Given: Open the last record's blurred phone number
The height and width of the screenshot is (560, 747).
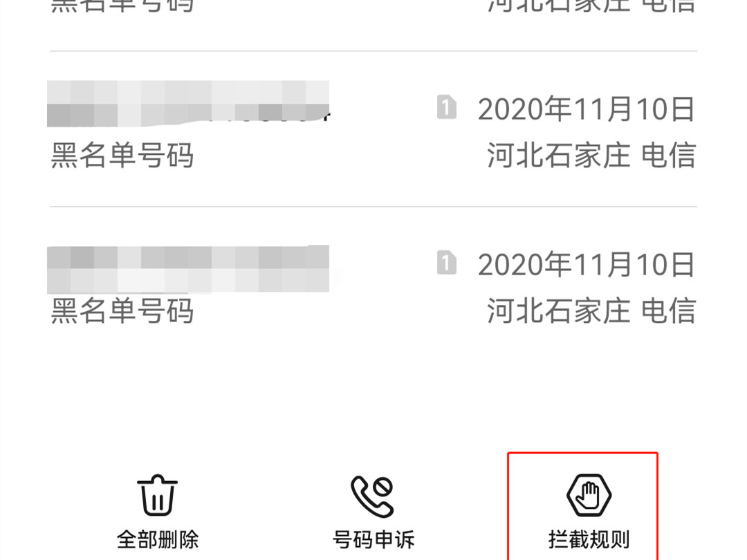Looking at the screenshot, I should pyautogui.click(x=188, y=268).
